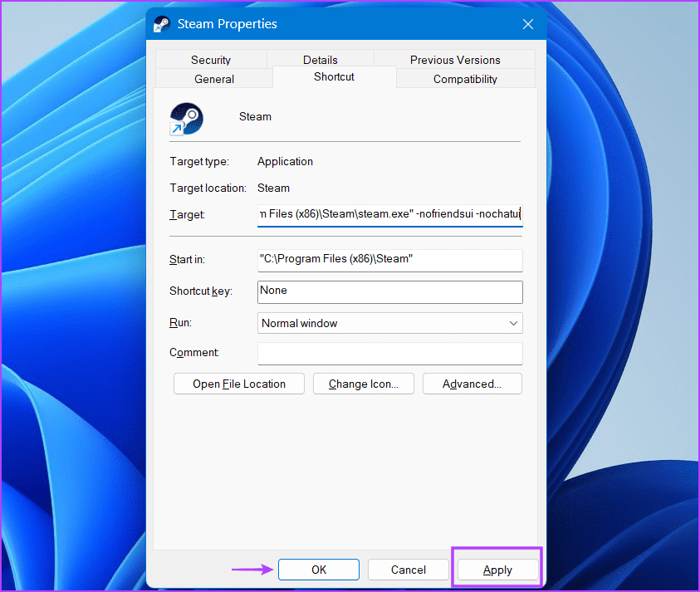Expand the Run dropdown arrow

tap(513, 323)
